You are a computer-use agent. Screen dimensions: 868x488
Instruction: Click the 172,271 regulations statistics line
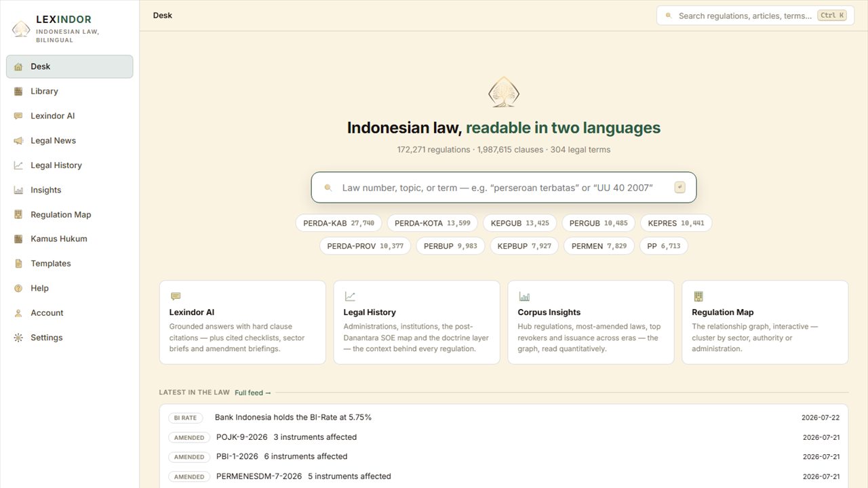click(x=504, y=150)
